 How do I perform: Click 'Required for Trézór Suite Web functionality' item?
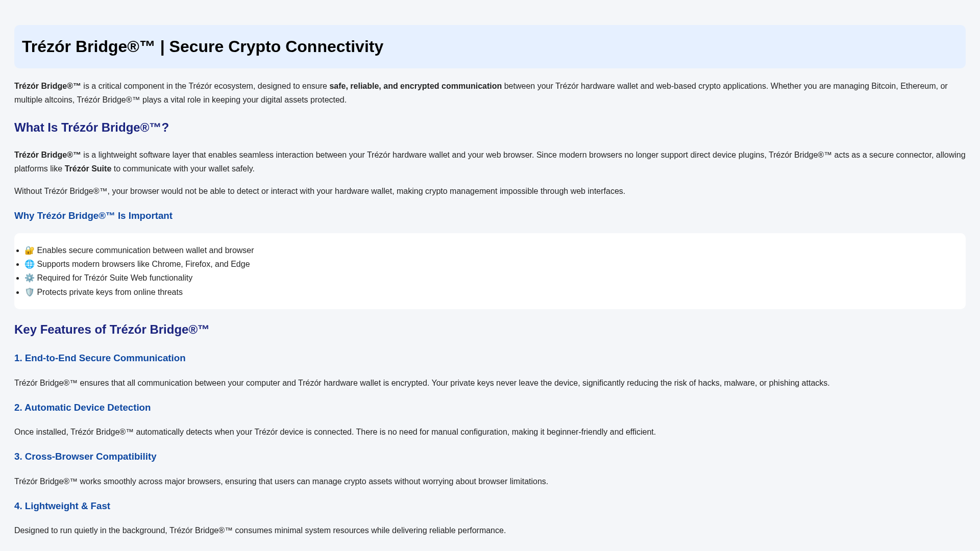click(x=109, y=278)
